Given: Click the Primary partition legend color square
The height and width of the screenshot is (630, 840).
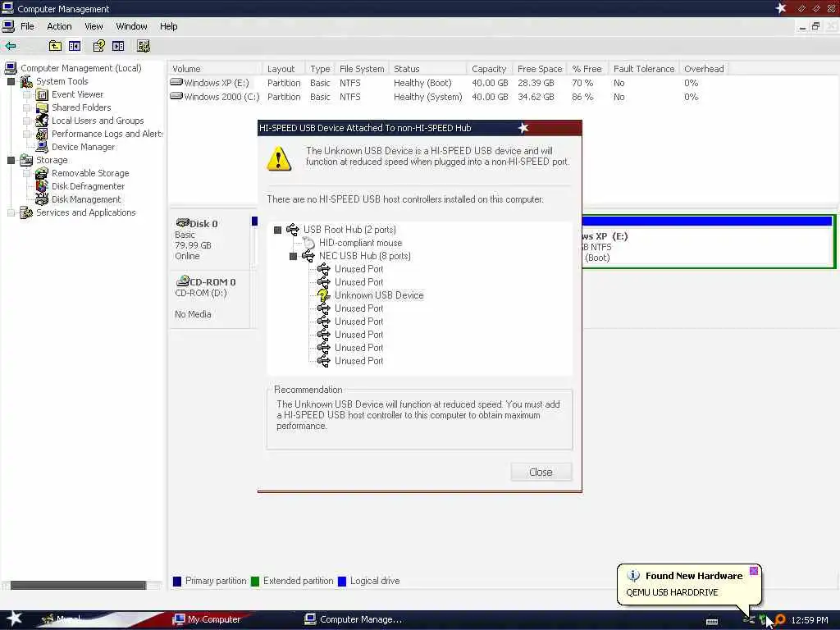Looking at the screenshot, I should (177, 582).
